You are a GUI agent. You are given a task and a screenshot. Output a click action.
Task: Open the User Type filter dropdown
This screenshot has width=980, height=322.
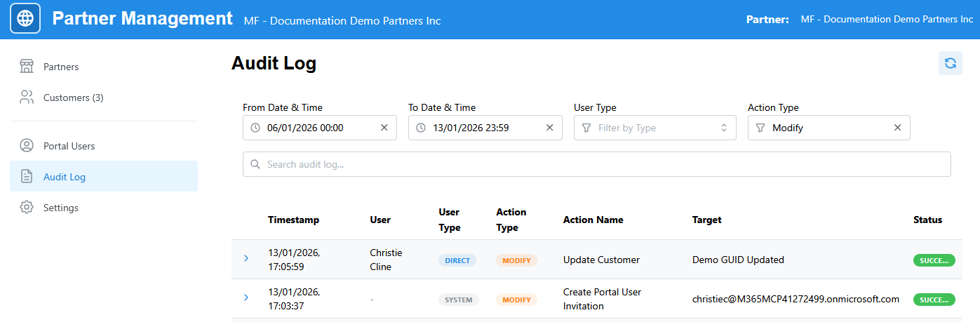(655, 128)
